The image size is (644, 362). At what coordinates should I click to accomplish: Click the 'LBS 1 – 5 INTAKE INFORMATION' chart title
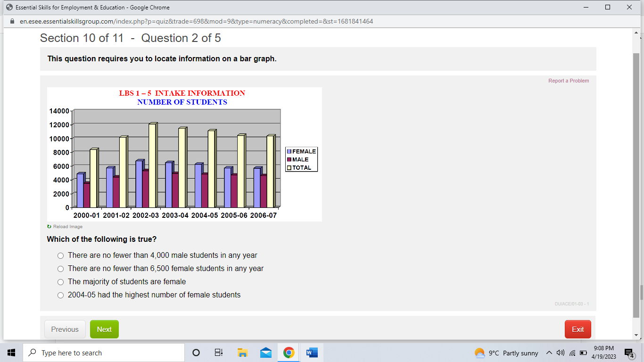pos(182,93)
